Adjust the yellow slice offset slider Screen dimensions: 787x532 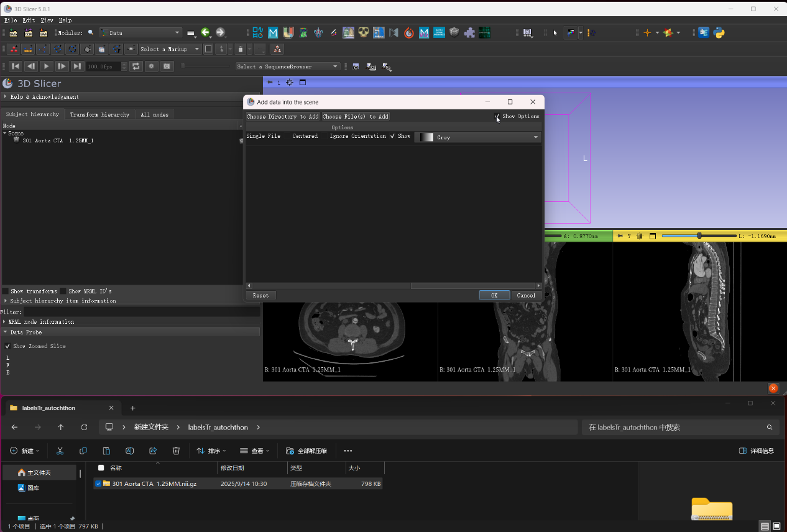click(699, 236)
